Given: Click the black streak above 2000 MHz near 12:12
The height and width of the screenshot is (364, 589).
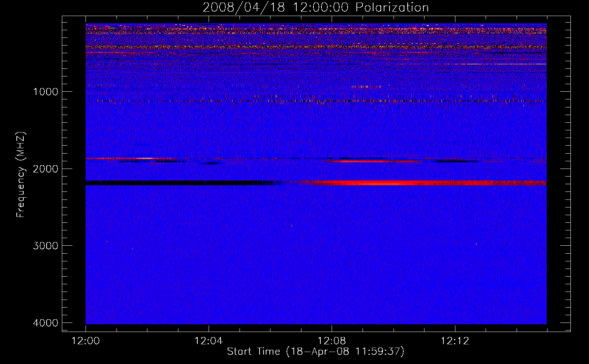Looking at the screenshot, I should pyautogui.click(x=457, y=161).
